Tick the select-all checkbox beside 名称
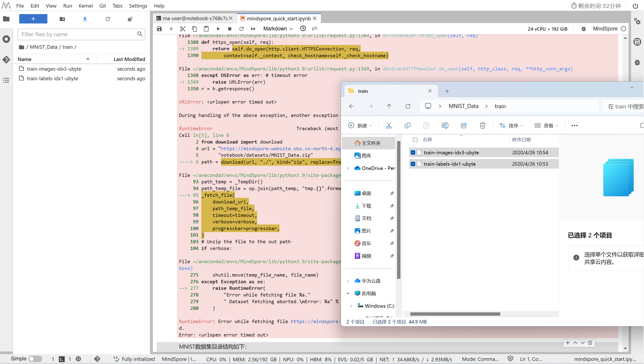Viewport: 644px width, 364px height. [x=415, y=140]
